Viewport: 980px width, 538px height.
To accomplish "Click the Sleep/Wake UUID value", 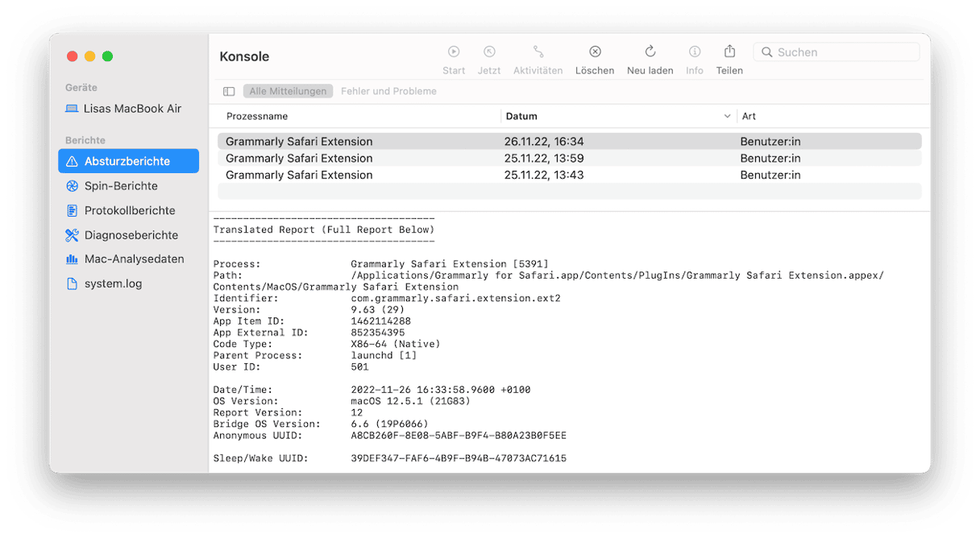I will 459,458.
